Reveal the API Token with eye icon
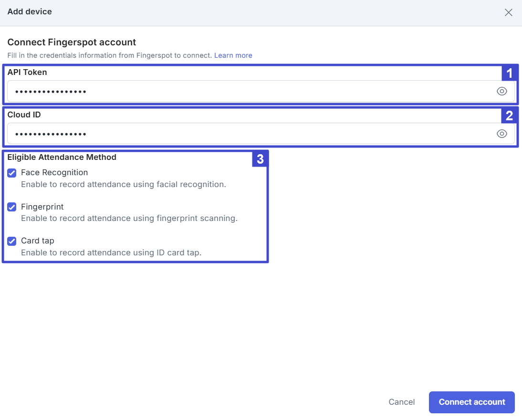 click(501, 92)
